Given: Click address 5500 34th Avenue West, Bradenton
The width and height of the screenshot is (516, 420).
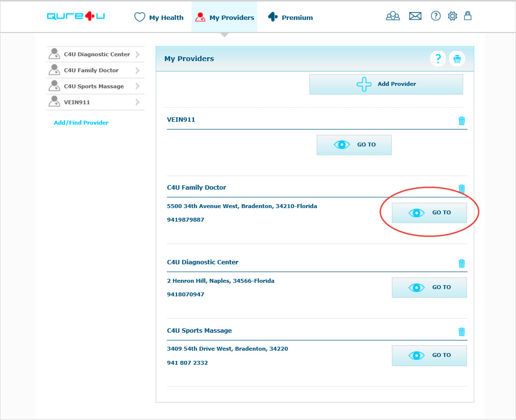Looking at the screenshot, I should (x=242, y=206).
